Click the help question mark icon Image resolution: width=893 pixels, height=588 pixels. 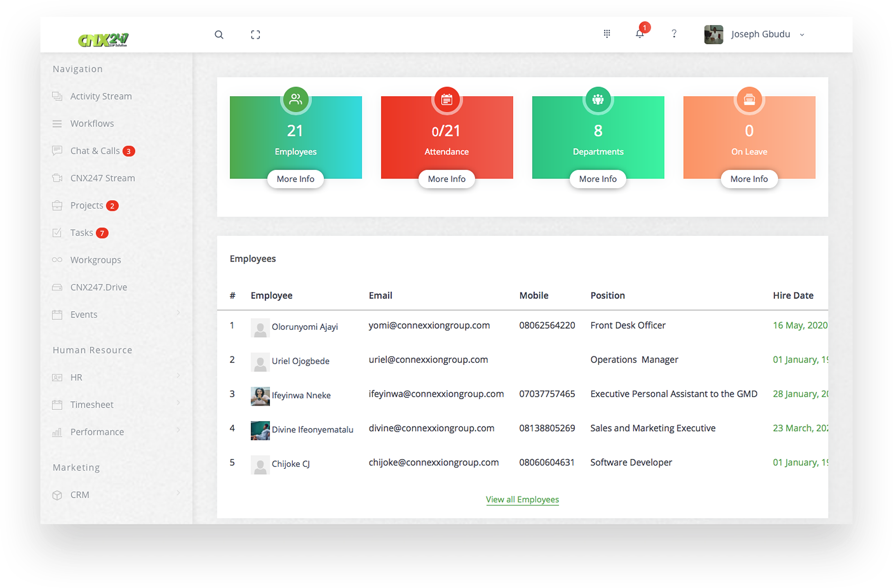674,34
